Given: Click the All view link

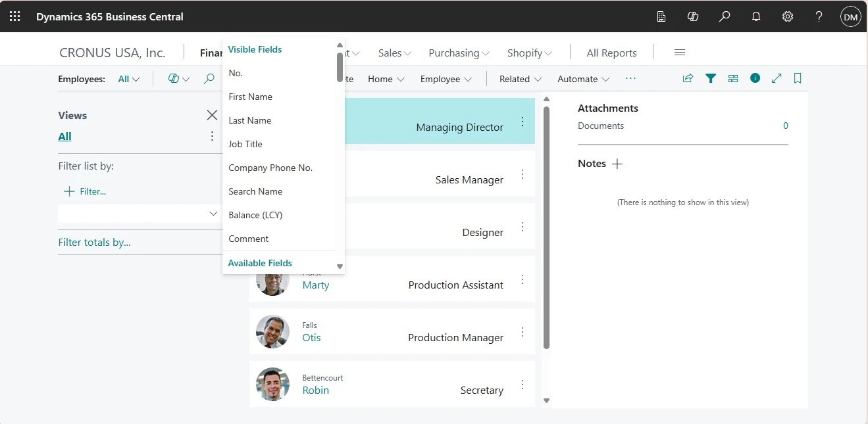Looking at the screenshot, I should (64, 136).
